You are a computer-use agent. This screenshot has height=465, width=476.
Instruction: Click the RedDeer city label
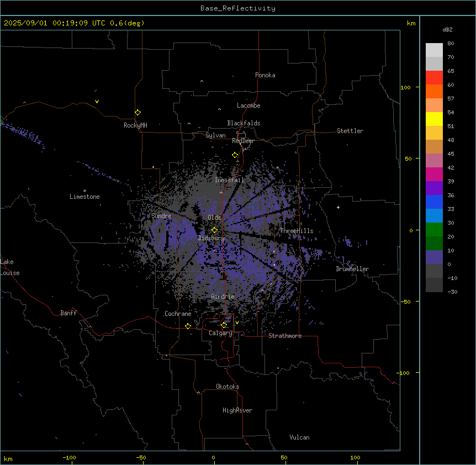[243, 141]
